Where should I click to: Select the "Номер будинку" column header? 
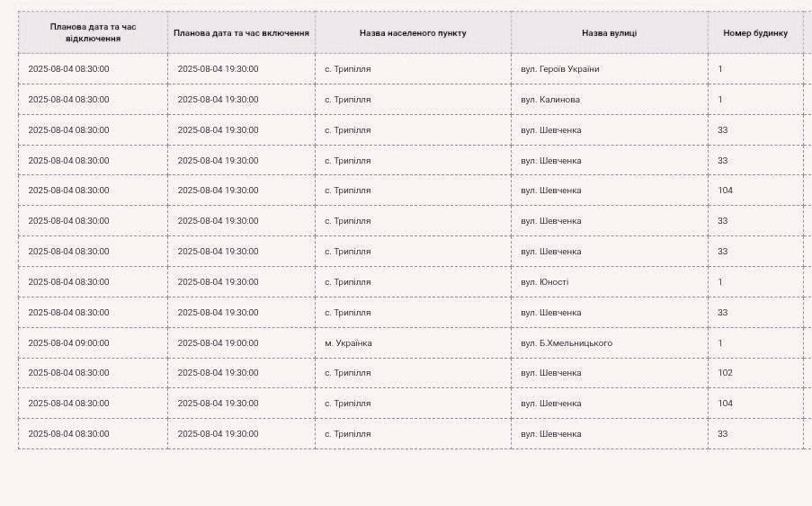tap(754, 33)
